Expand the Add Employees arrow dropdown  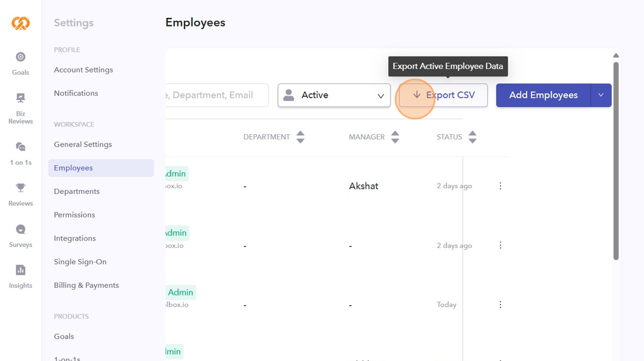pos(601,96)
